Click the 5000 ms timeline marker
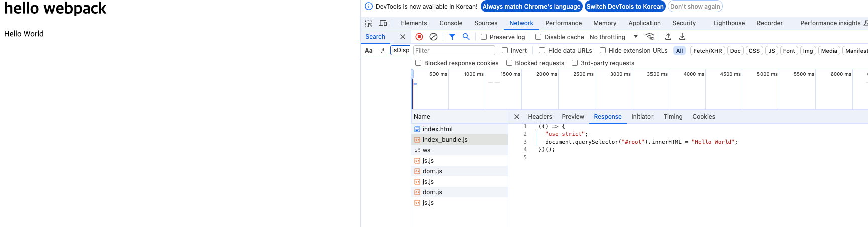This screenshot has height=227, width=868. coord(767,74)
